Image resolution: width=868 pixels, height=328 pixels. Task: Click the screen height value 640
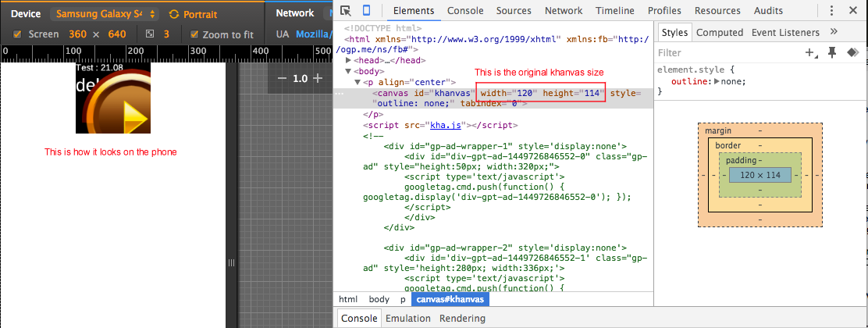pyautogui.click(x=117, y=34)
